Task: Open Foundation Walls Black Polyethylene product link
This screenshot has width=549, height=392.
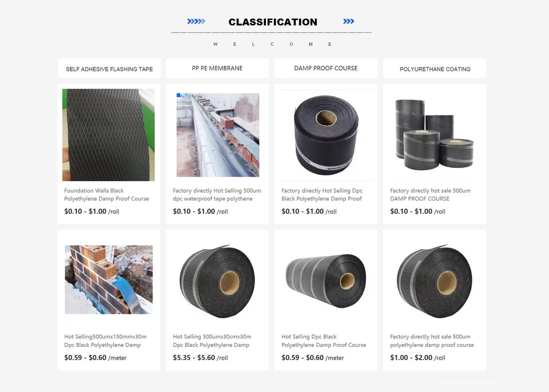Action: [x=106, y=195]
